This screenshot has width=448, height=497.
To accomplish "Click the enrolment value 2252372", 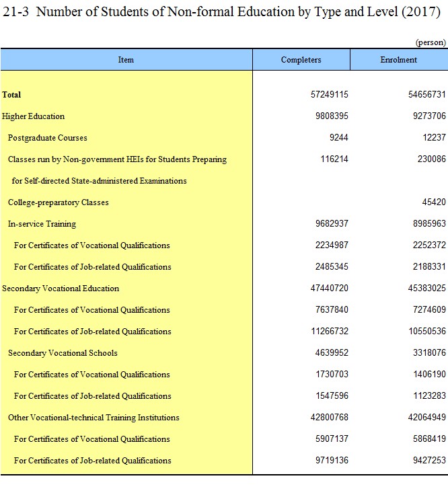I will 429,245.
